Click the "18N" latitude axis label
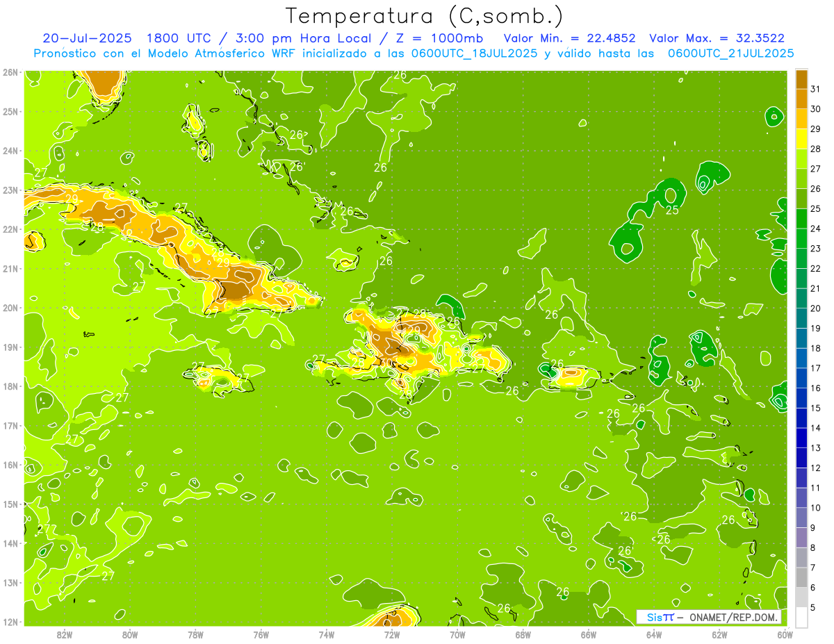Screen dimensions: 834x644 tap(10, 386)
